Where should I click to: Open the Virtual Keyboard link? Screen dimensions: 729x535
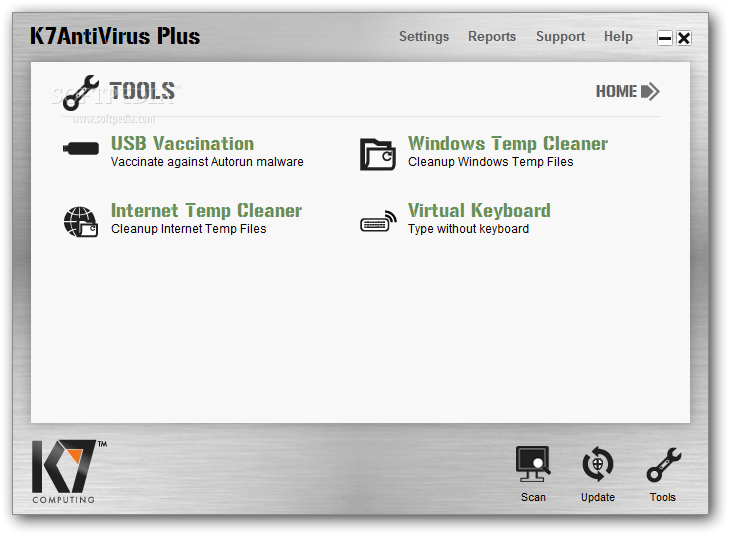(x=479, y=211)
